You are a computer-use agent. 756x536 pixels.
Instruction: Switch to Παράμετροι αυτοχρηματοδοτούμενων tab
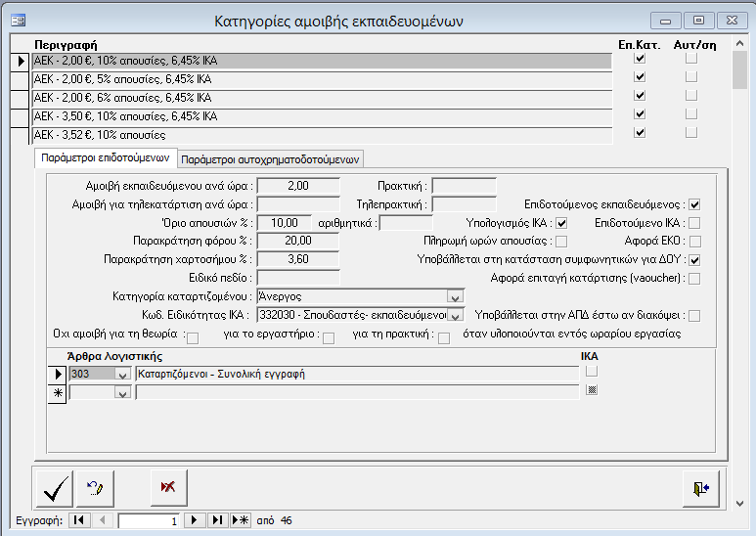coord(271,158)
